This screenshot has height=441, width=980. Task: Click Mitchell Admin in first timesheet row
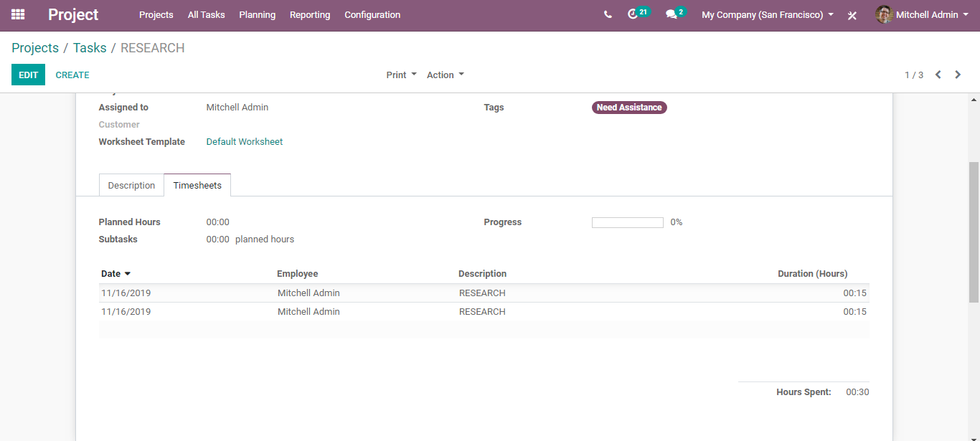pyautogui.click(x=309, y=293)
